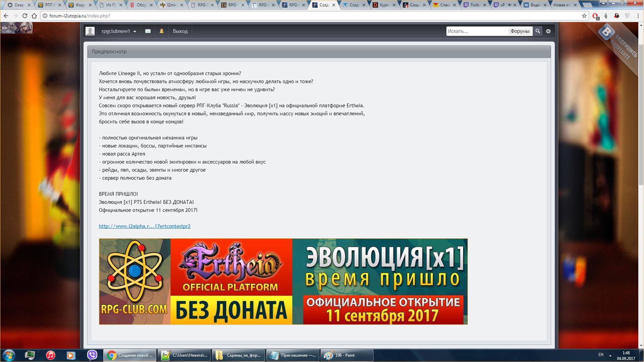The height and width of the screenshot is (362, 644).
Task: Open advanced search gear icon
Action: (548, 31)
